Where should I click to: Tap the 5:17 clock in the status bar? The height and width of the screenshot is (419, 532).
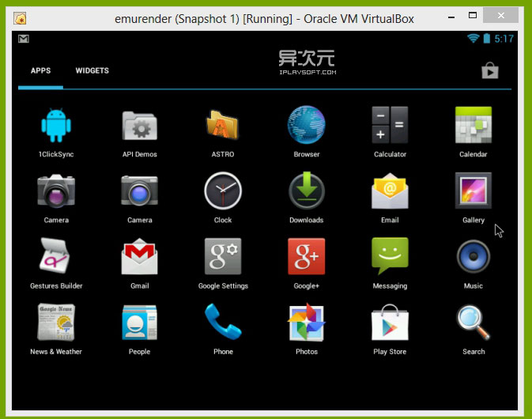pyautogui.click(x=504, y=39)
